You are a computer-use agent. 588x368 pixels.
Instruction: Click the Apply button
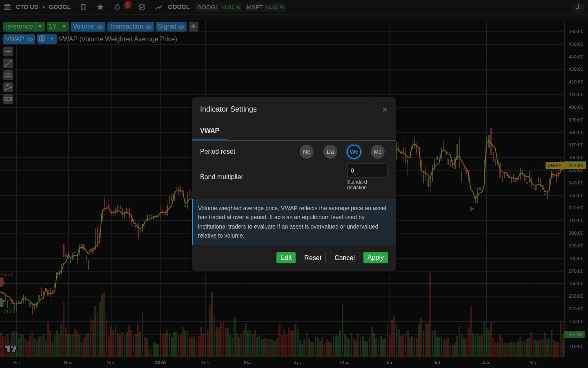pyautogui.click(x=376, y=258)
